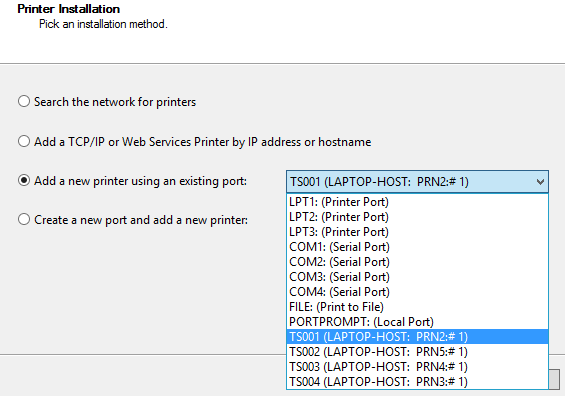565x396 pixels.
Task: Select COM2: (Serial Port) option
Action: tap(417, 262)
